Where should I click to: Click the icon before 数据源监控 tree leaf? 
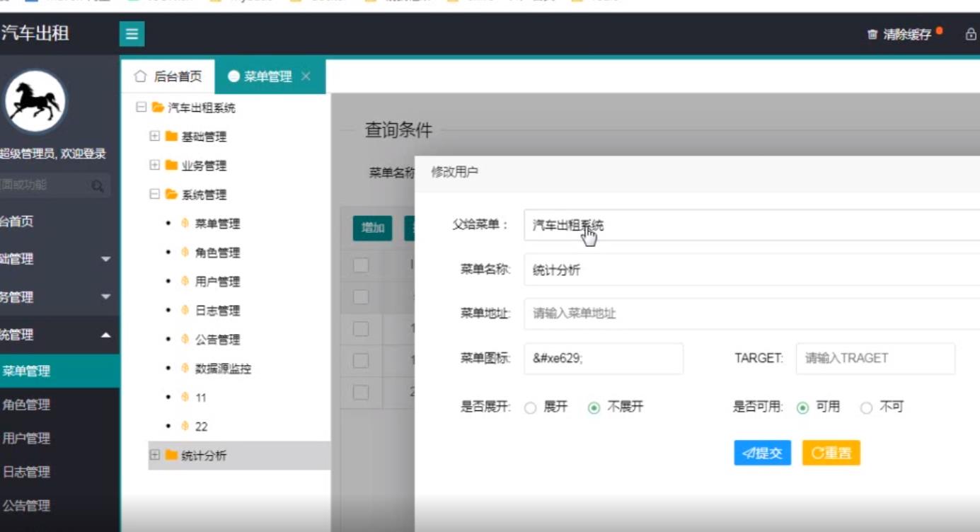click(x=185, y=369)
